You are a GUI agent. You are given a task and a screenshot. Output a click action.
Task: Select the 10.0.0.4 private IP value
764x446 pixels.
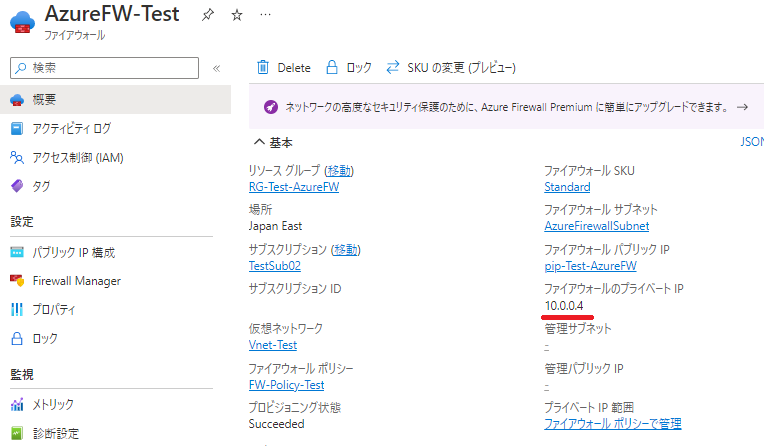coord(564,306)
